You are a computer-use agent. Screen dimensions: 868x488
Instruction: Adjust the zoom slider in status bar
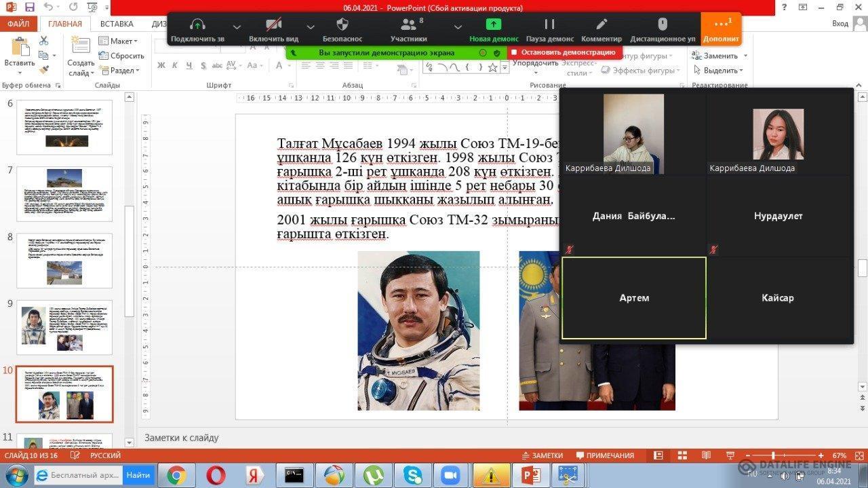point(773,455)
